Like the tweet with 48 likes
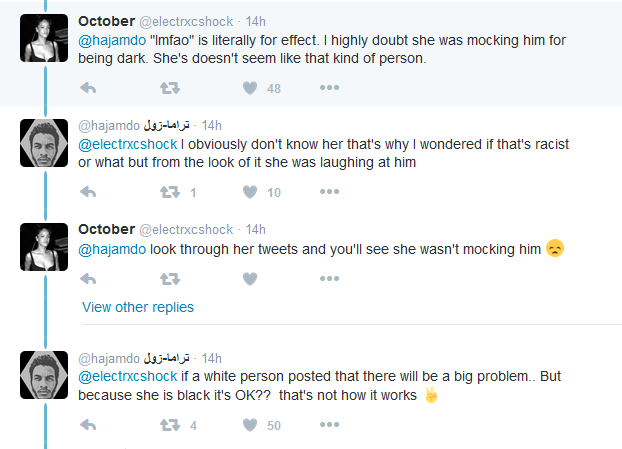The height and width of the screenshot is (449, 622). click(251, 88)
